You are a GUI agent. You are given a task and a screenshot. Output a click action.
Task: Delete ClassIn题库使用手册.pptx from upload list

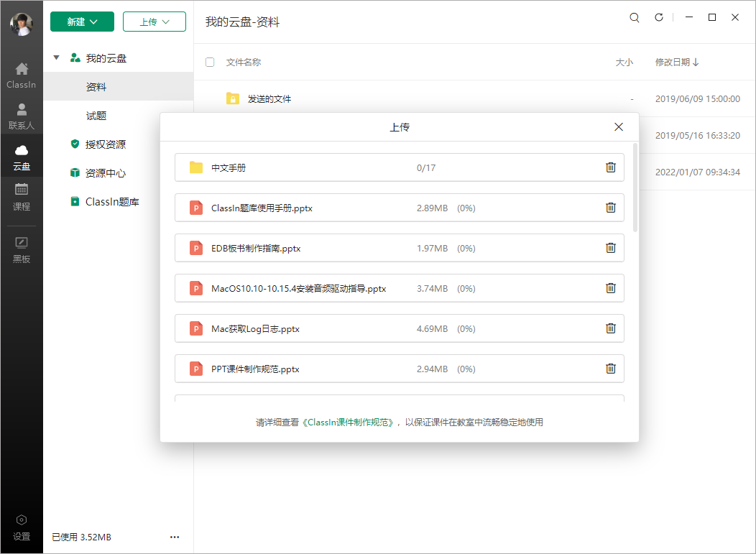coord(610,208)
